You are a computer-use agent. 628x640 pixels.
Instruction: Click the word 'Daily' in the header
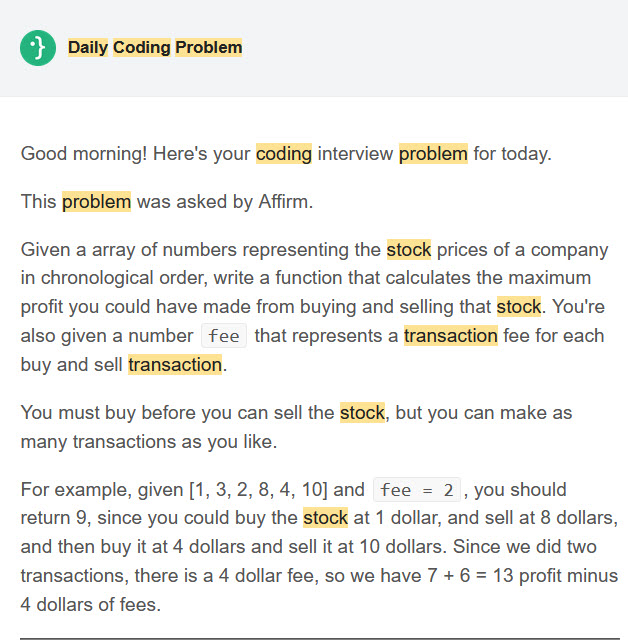(87, 47)
